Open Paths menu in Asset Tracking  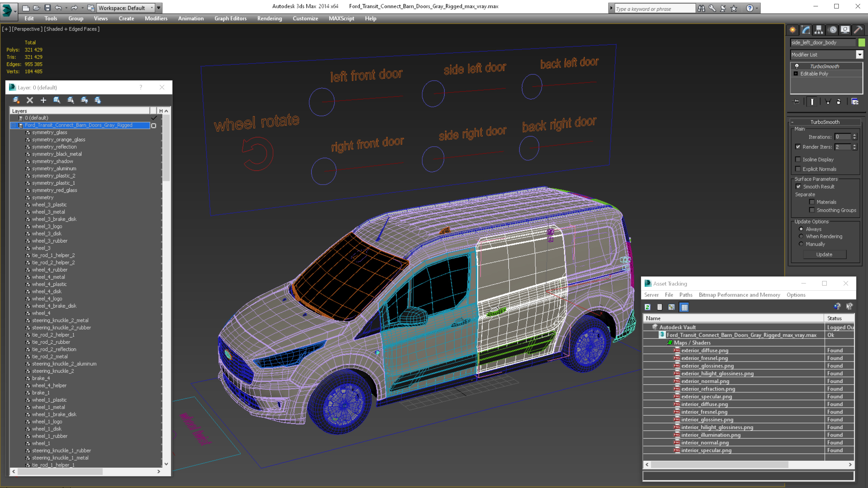point(686,295)
